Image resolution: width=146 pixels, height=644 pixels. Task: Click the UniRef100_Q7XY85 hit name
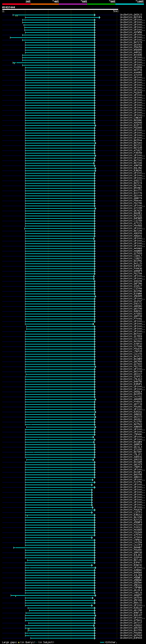click(x=131, y=208)
